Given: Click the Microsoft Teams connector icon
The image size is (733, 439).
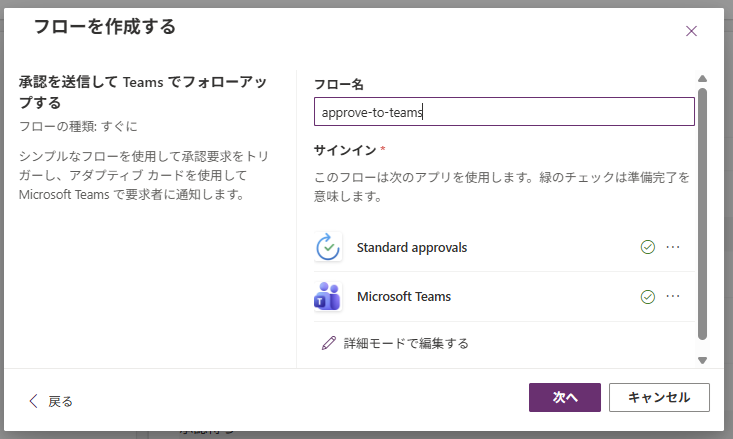Looking at the screenshot, I should (328, 296).
